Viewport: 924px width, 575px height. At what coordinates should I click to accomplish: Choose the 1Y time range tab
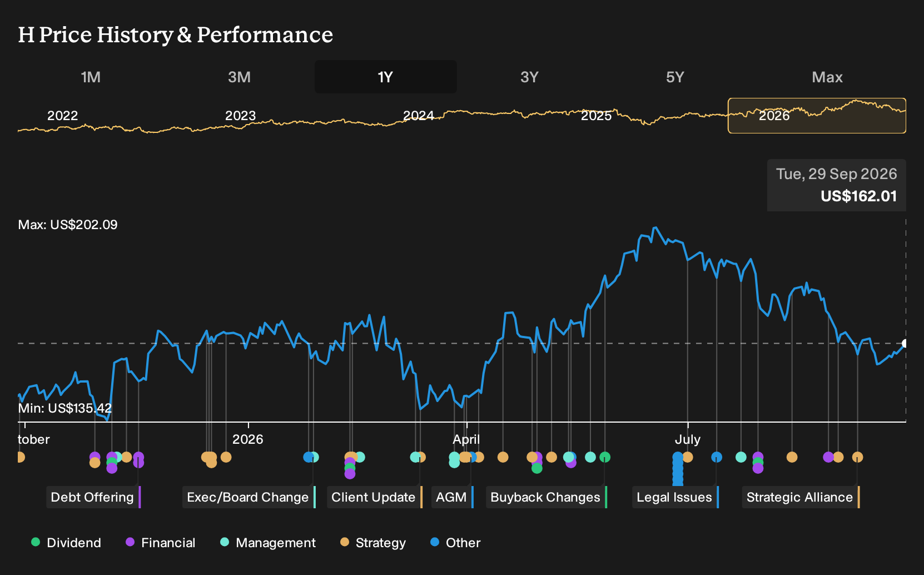386,77
